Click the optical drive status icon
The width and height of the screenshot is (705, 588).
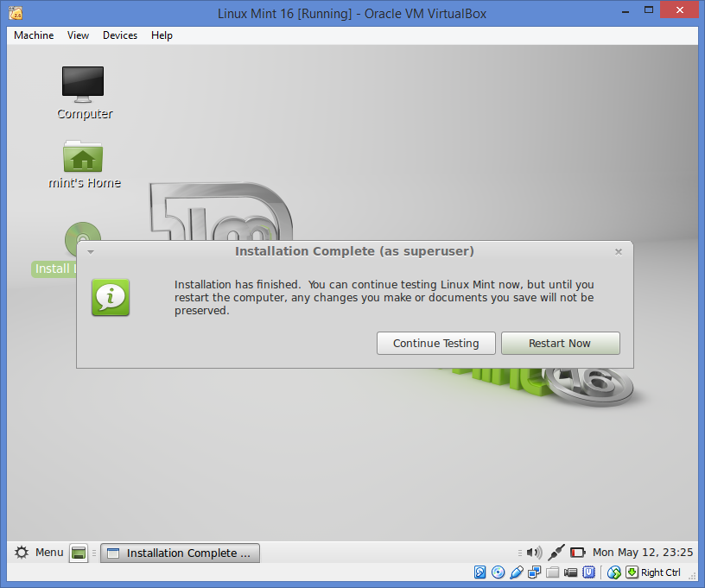point(498,572)
